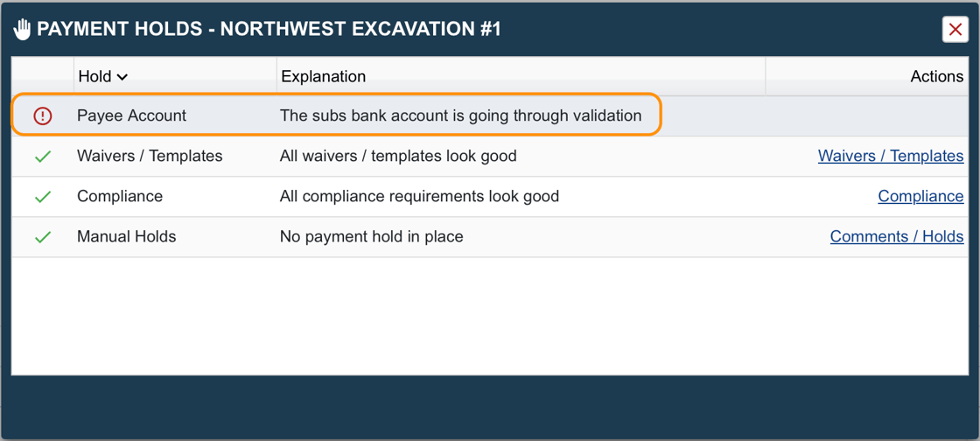
Task: Open the Comments / Holds link
Action: 896,236
